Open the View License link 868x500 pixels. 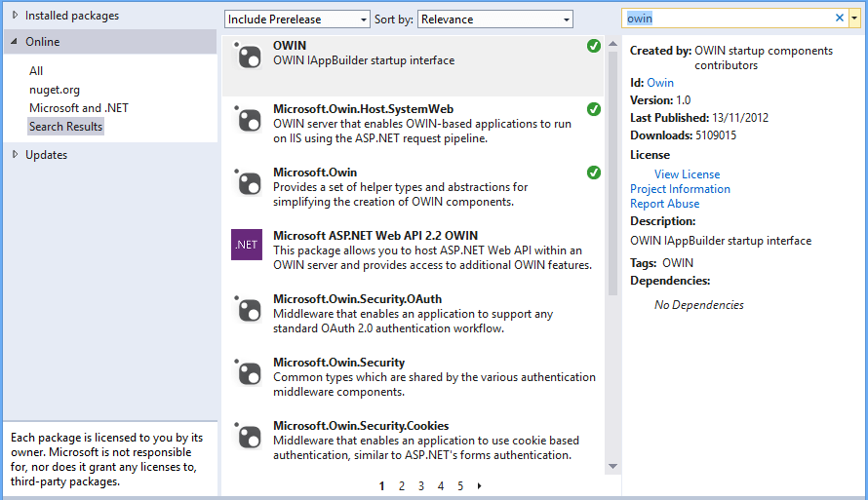(687, 174)
